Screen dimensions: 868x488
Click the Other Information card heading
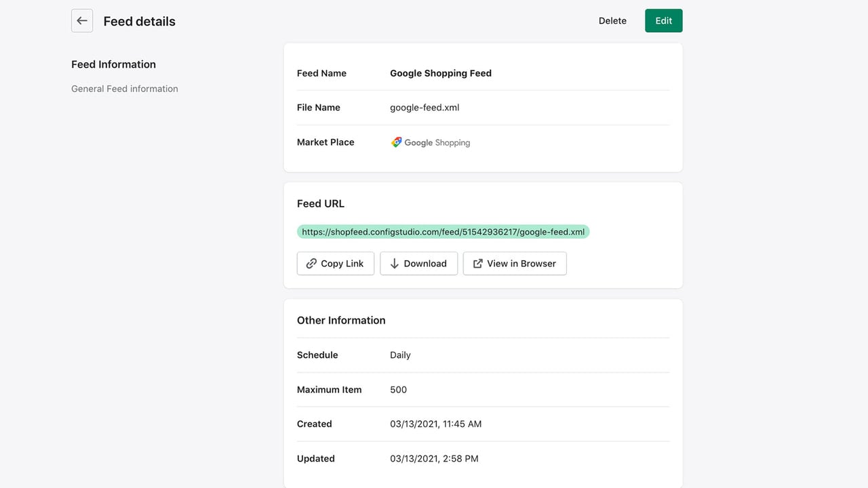(x=341, y=321)
